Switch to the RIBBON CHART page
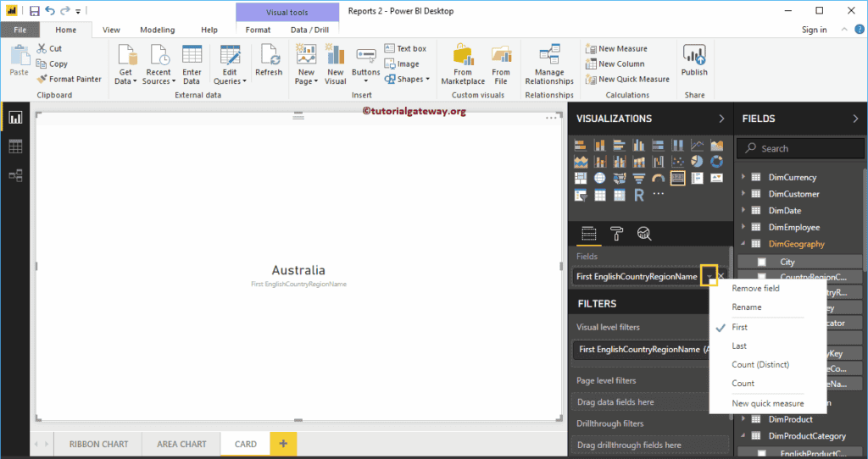Viewport: 868px width, 459px height. [98, 444]
